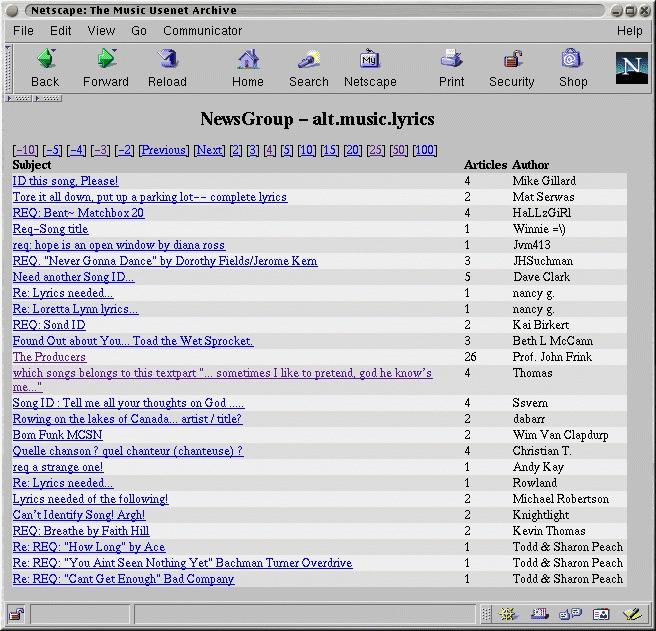Open Composer from component bar
This screenshot has width=656, height=631.
[x=631, y=614]
